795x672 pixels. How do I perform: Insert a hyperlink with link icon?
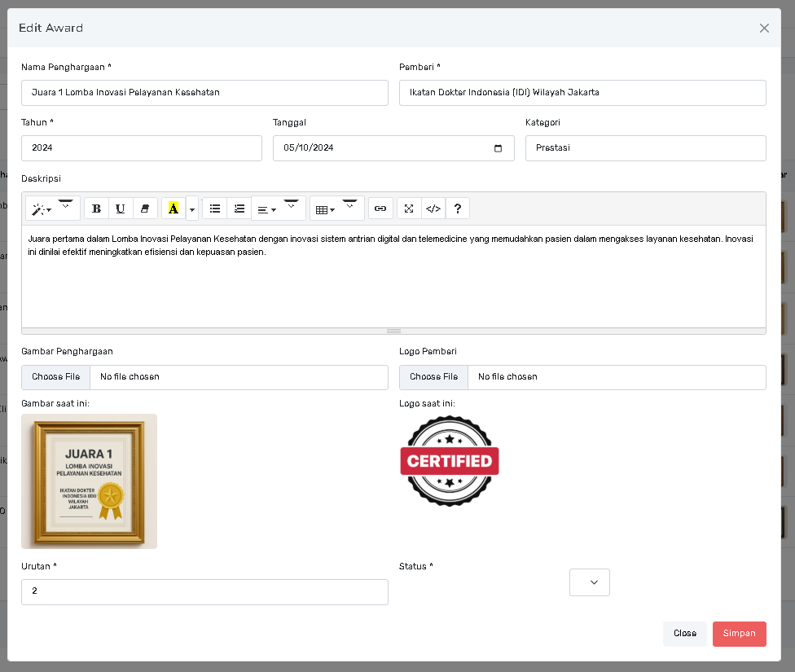pos(380,209)
